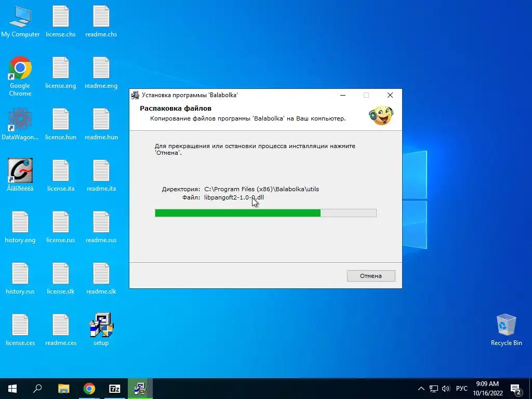Select the license.chs file icon
Image resolution: width=532 pixels, height=399 pixels.
(60, 21)
